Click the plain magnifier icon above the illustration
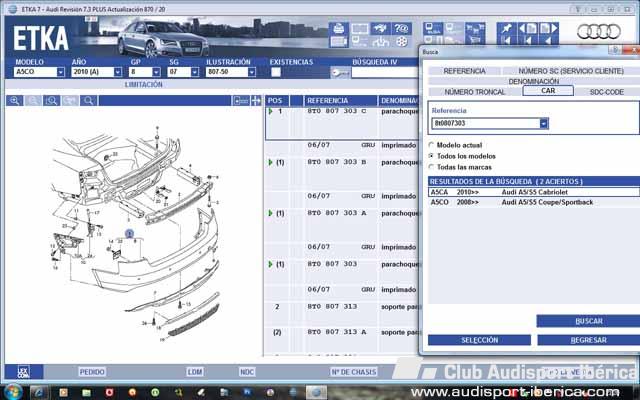The height and width of the screenshot is (400, 640). pyautogui.click(x=89, y=100)
